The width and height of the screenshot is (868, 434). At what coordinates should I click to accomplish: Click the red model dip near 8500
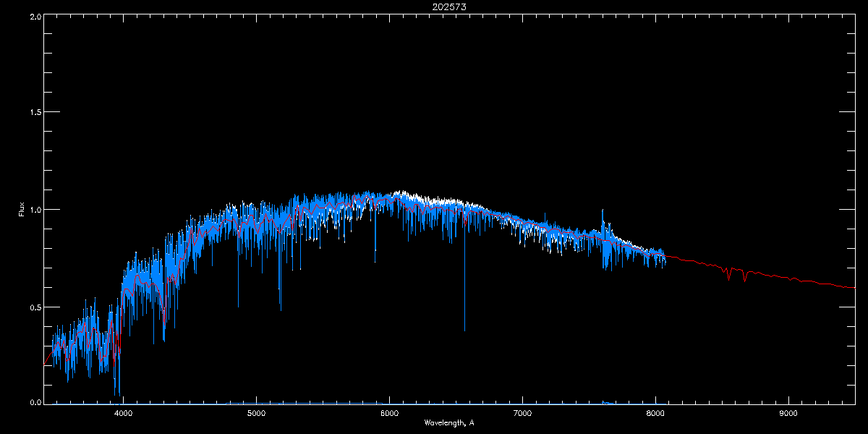(729, 277)
